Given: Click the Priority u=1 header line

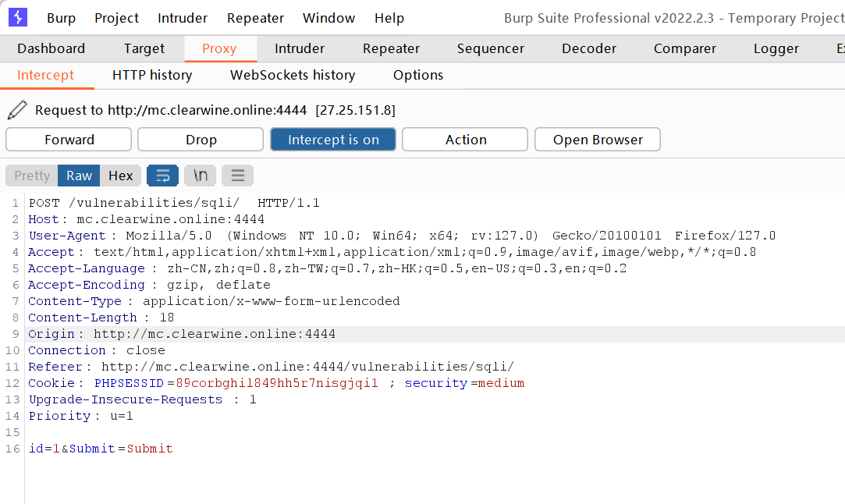Looking at the screenshot, I should coord(81,416).
